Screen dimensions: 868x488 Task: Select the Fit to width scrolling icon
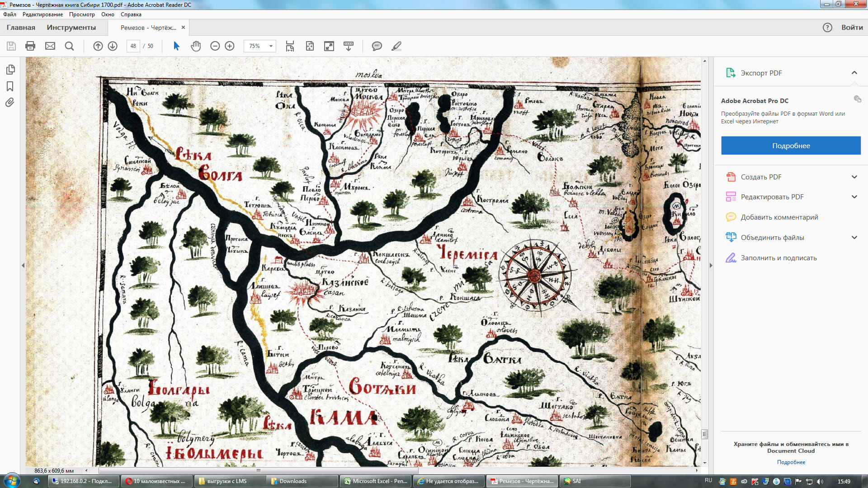pos(290,46)
